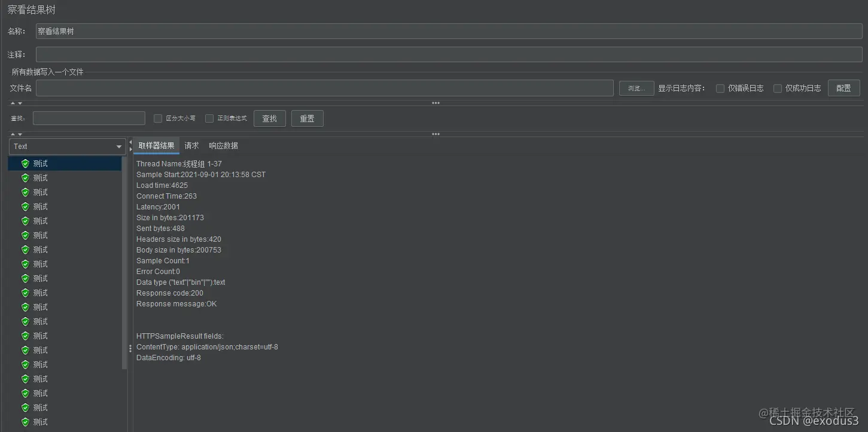868x432 pixels.
Task: Toggle the 区分大小写 checkbox
Action: [158, 118]
